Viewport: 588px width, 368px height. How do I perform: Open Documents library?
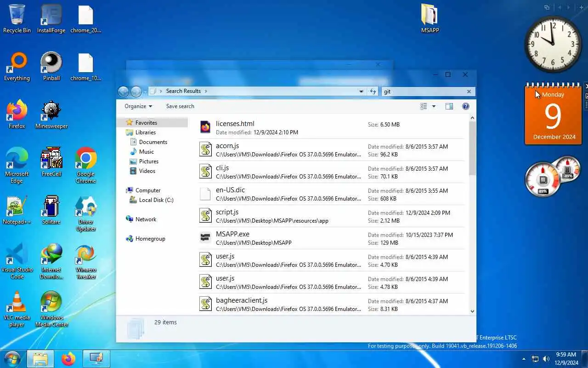[153, 142]
